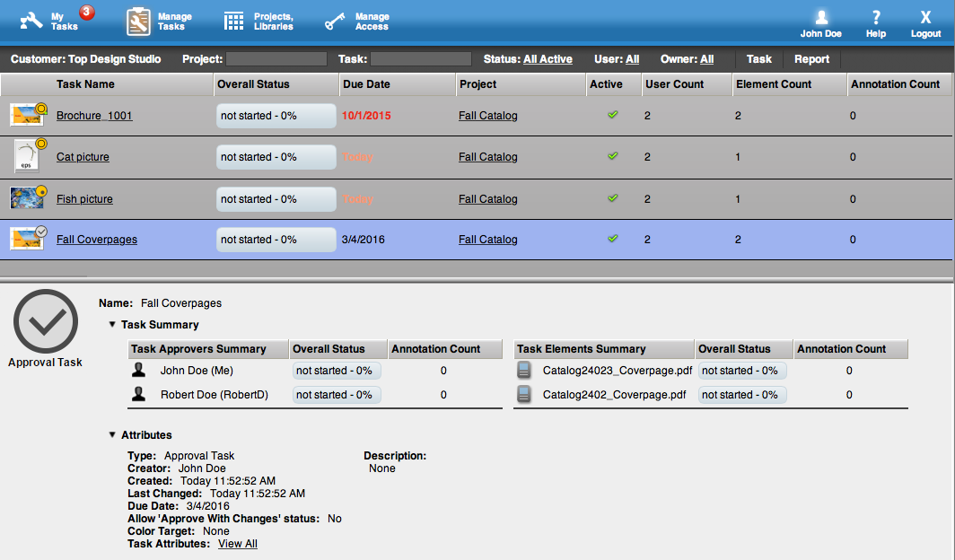
Task: Open My Tasks wrench icon
Action: [31, 21]
